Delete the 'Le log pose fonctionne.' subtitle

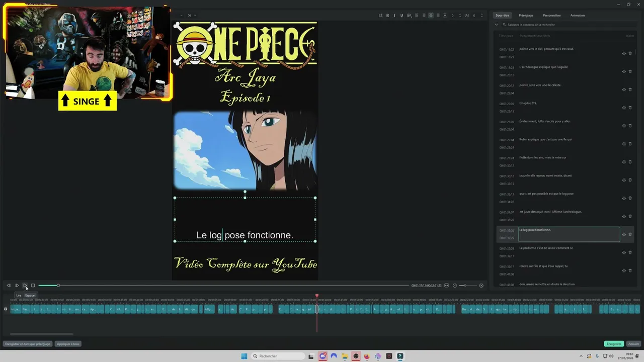point(630,234)
